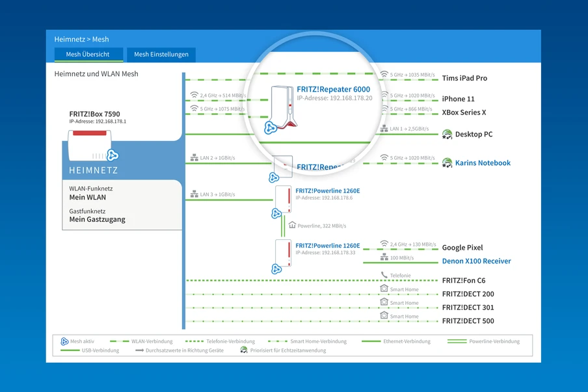The height and width of the screenshot is (392, 588).
Task: Click the Mesh symbol on FRITZ!Box 7590
Action: click(113, 155)
